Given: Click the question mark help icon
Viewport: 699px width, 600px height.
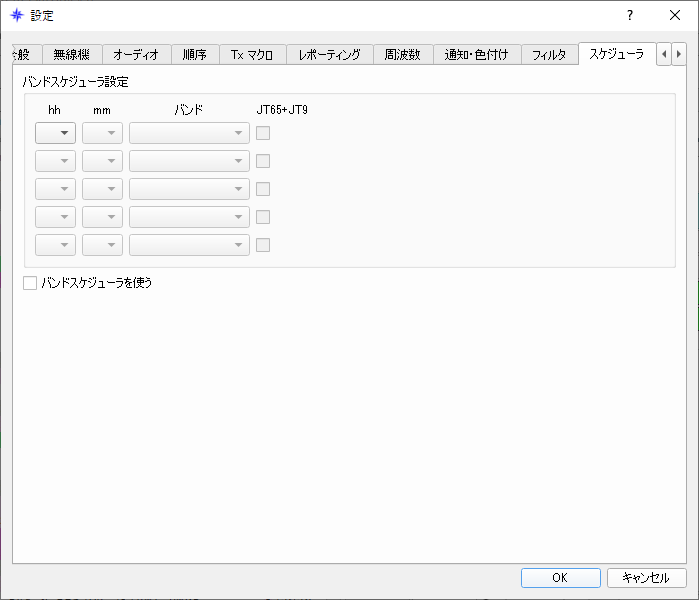Looking at the screenshot, I should (x=629, y=16).
